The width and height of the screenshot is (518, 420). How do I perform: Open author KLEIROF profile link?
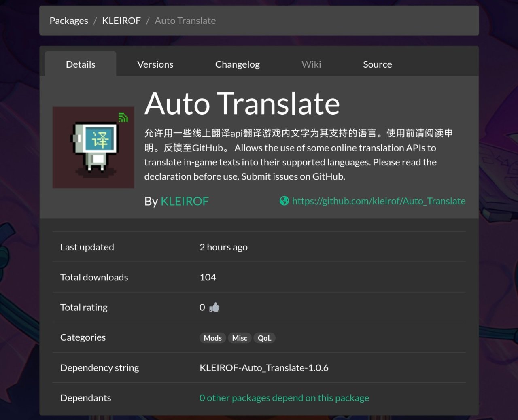(185, 201)
